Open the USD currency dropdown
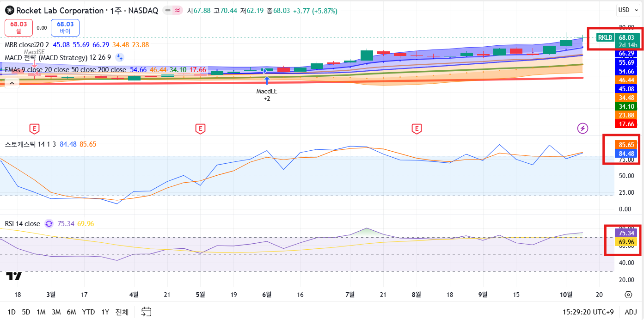This screenshot has height=320, width=644. point(629,10)
